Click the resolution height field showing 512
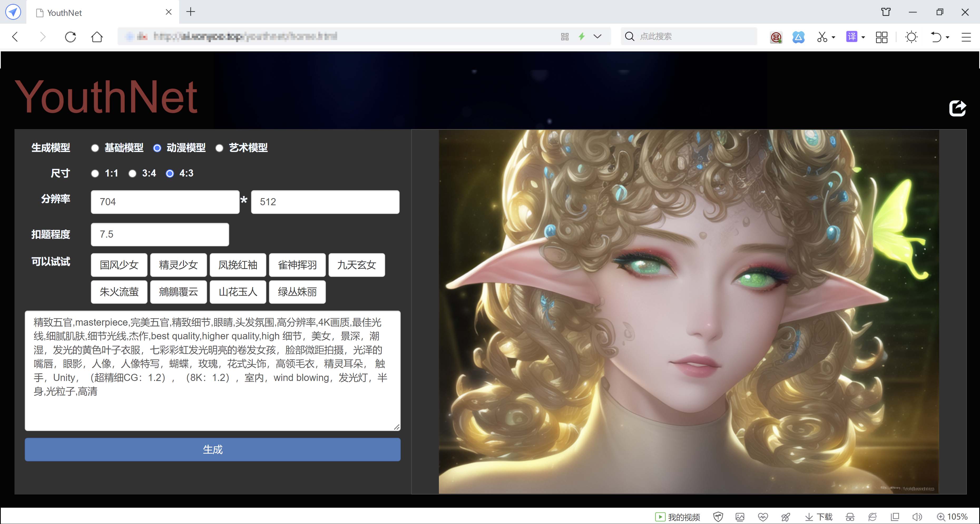The image size is (980, 524). (325, 202)
